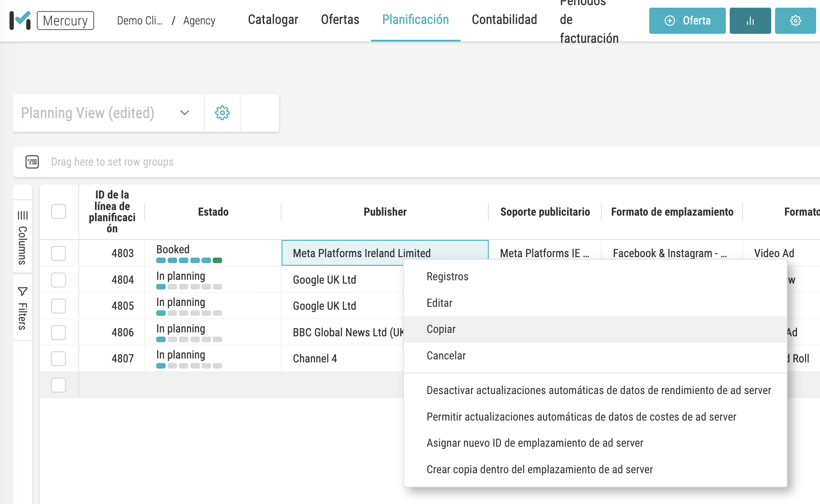Image resolution: width=820 pixels, height=504 pixels.
Task: Open the Demo Cli... breadcrumb
Action: pos(140,21)
